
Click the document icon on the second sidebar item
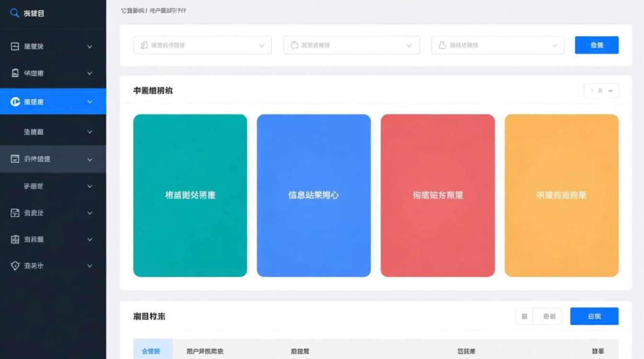click(15, 73)
